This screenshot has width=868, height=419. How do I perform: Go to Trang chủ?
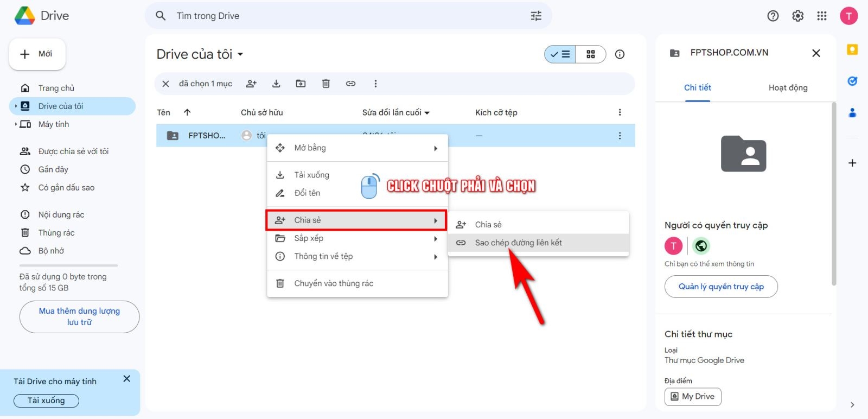tap(72, 88)
